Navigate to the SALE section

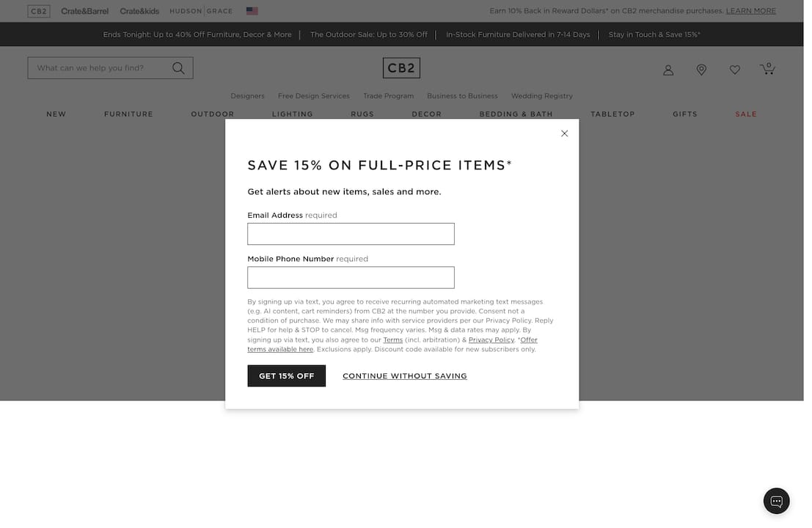click(x=746, y=114)
